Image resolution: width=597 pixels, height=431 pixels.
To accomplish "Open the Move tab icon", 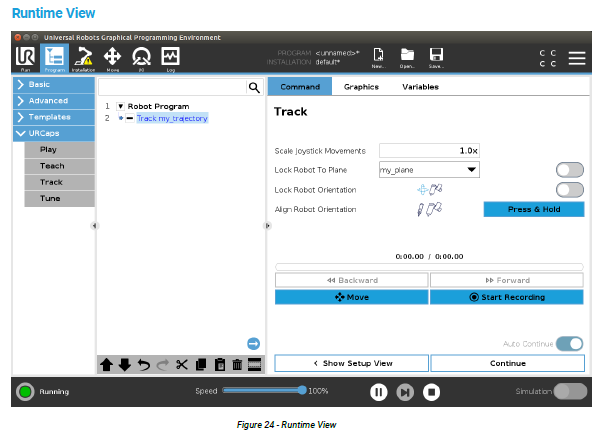I will (112, 58).
